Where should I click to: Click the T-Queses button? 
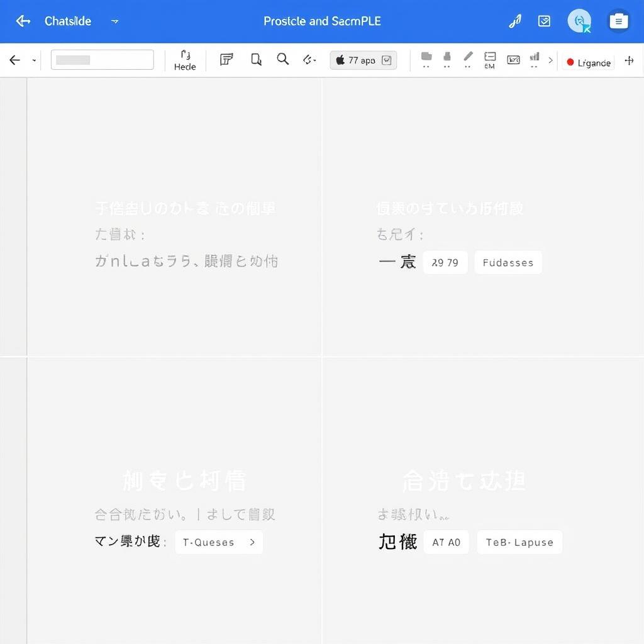pos(219,542)
